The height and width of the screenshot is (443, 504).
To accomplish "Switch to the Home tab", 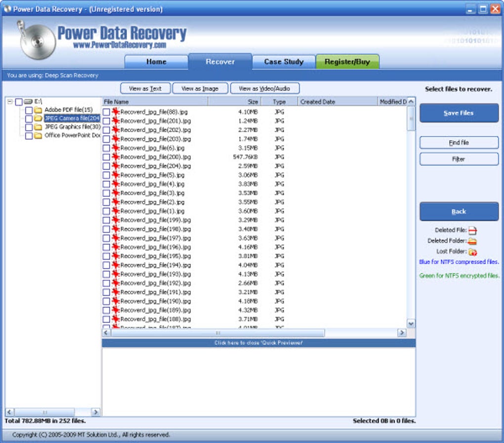I will (156, 62).
